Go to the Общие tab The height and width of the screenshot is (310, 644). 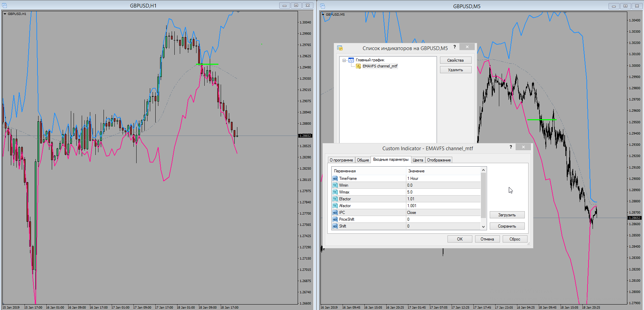363,160
